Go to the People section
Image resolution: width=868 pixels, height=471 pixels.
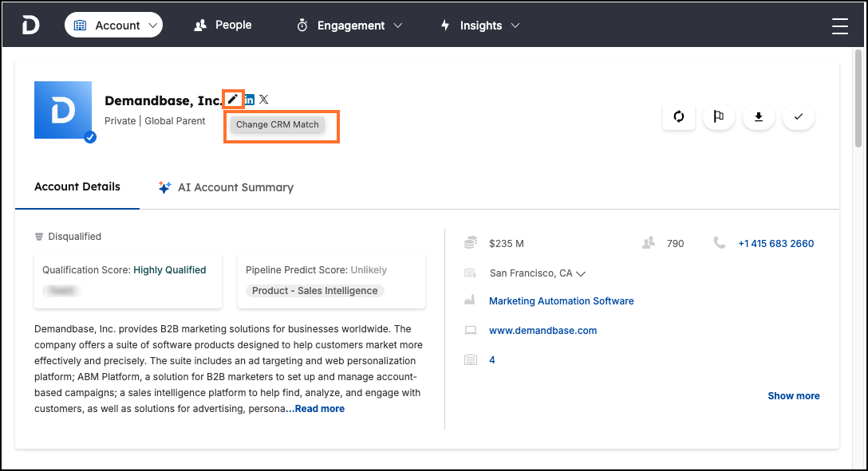(x=223, y=25)
